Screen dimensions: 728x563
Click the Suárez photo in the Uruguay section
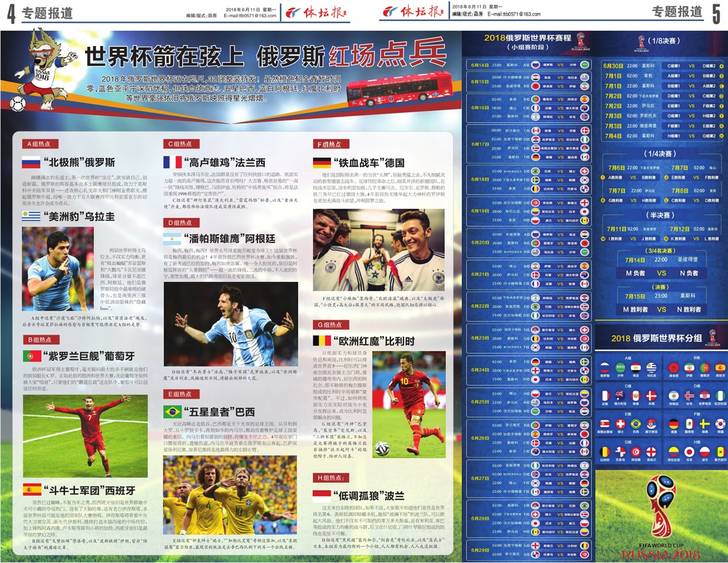click(57, 269)
